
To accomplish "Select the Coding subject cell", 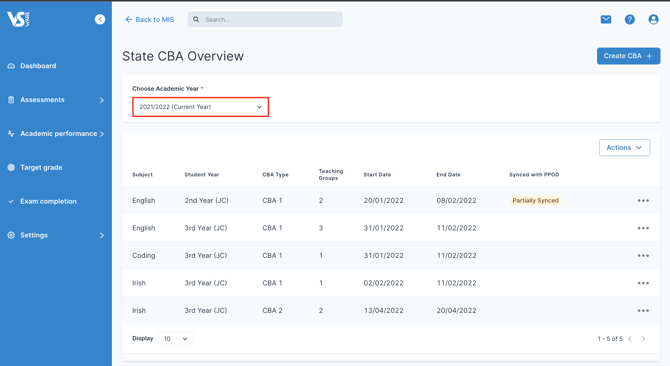I will (x=144, y=255).
